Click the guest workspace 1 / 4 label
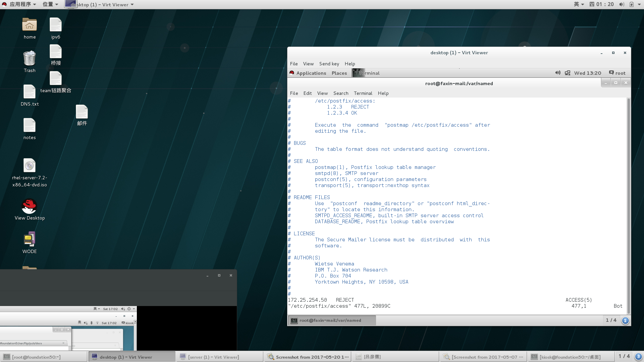644x362 pixels. point(611,320)
